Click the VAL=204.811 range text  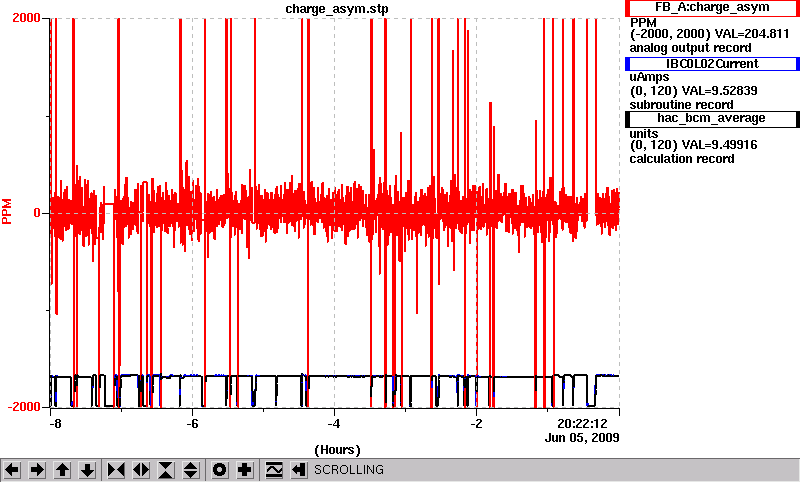pyautogui.click(x=752, y=34)
